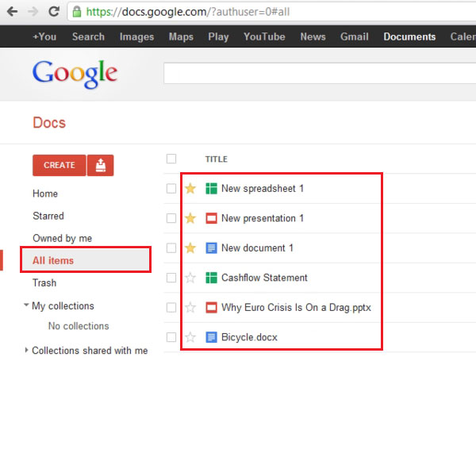
Task: Reload the page with refresh icon
Action: click(54, 12)
